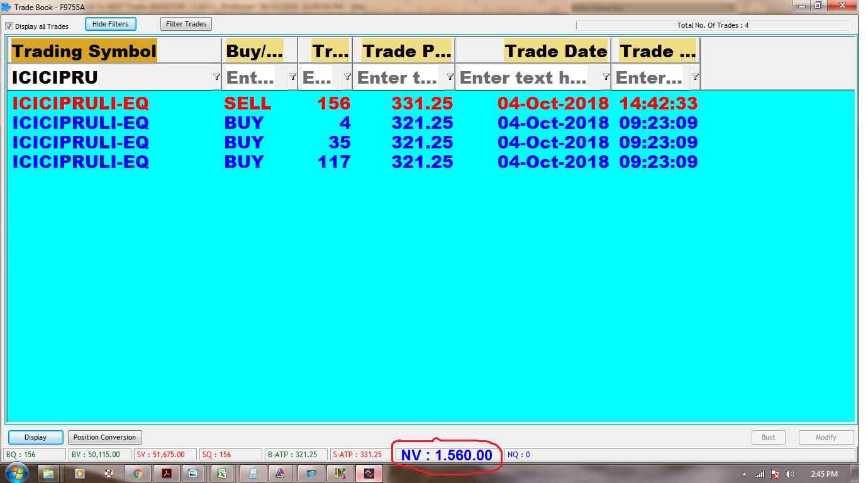Focus the Trade Price filter text box
This screenshot has height=483, width=868.
[x=400, y=77]
